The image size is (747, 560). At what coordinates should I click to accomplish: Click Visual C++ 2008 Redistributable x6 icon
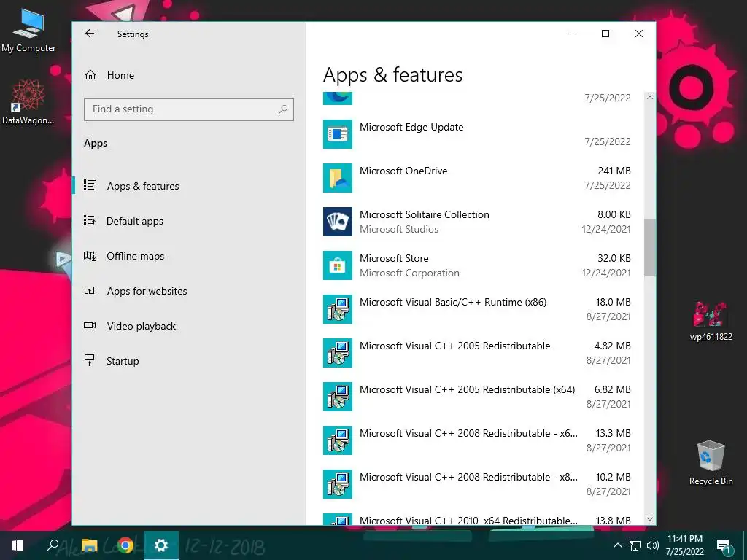point(338,441)
